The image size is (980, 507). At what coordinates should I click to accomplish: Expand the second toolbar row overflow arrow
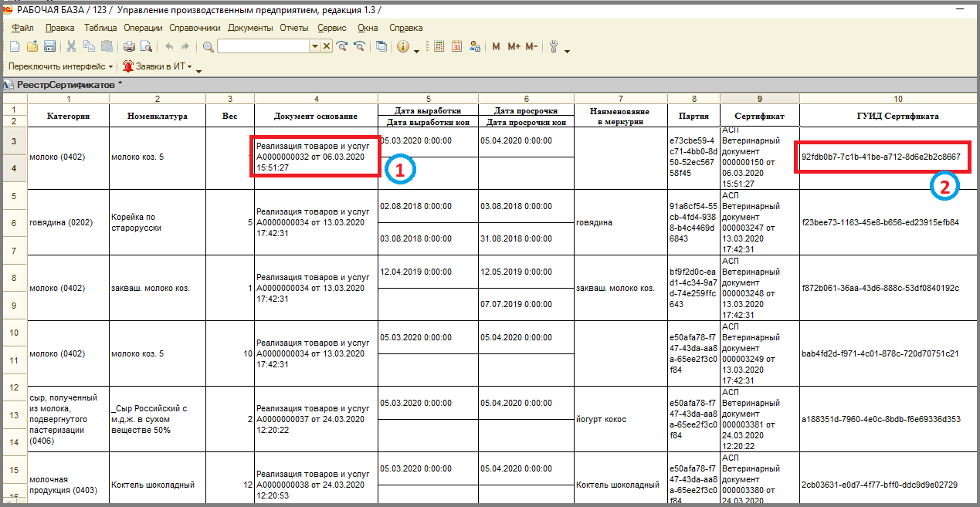pyautogui.click(x=198, y=71)
